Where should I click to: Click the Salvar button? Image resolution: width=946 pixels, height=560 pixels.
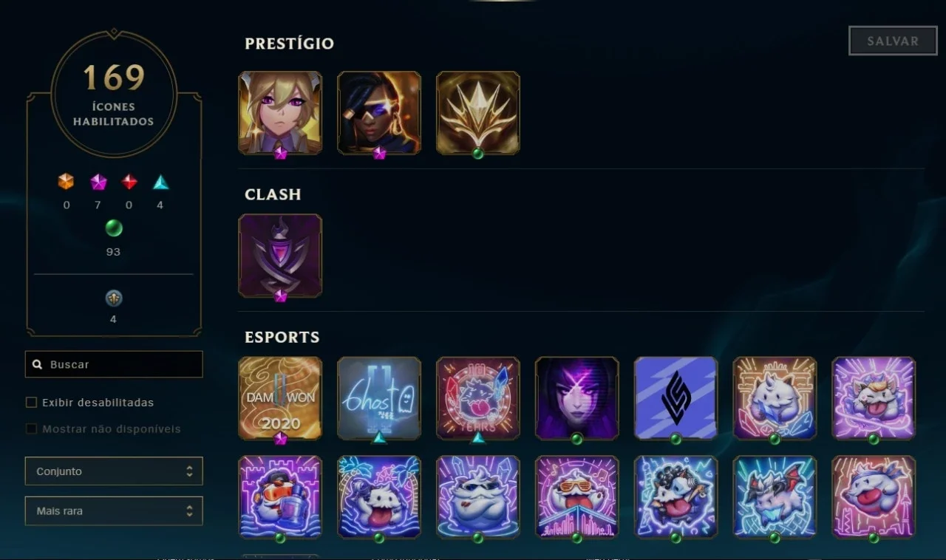893,41
